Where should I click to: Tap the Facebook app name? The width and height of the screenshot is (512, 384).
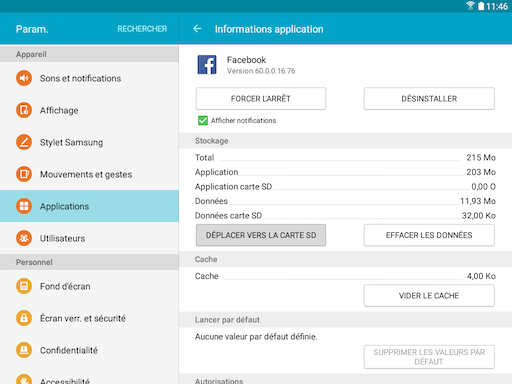(x=246, y=60)
